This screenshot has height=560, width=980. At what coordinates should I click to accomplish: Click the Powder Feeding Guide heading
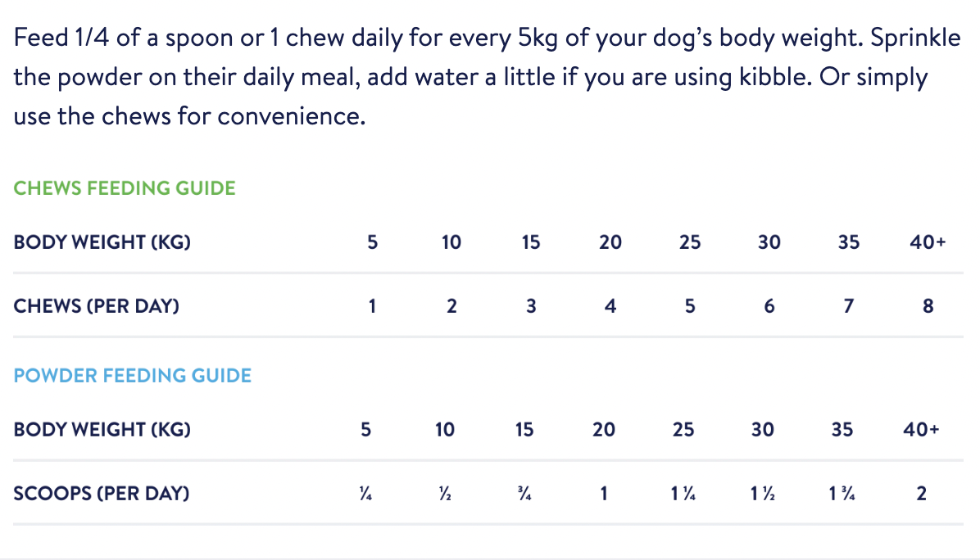click(x=133, y=376)
